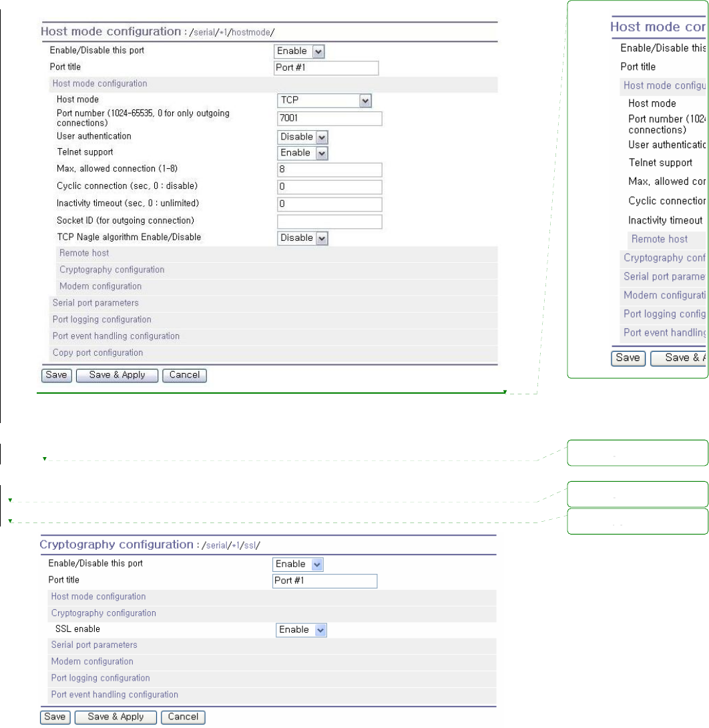
Task: Open Remote host link in the side preview
Action: [x=660, y=240]
